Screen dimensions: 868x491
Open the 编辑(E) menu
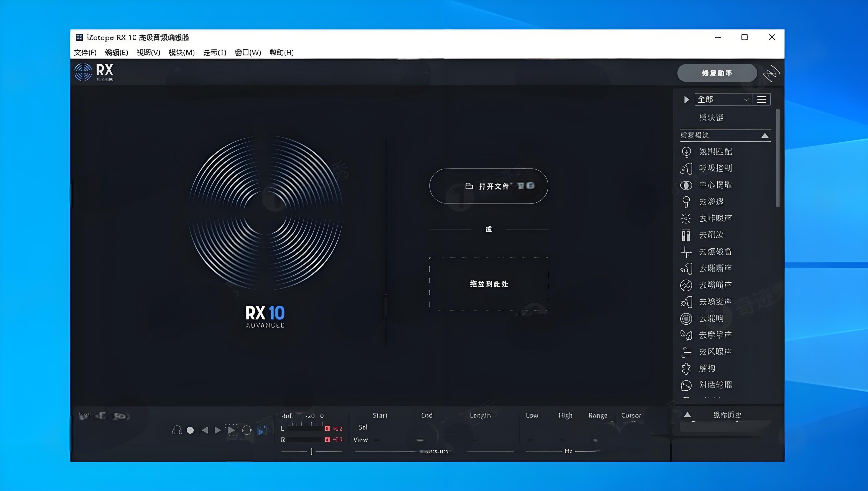(116, 53)
